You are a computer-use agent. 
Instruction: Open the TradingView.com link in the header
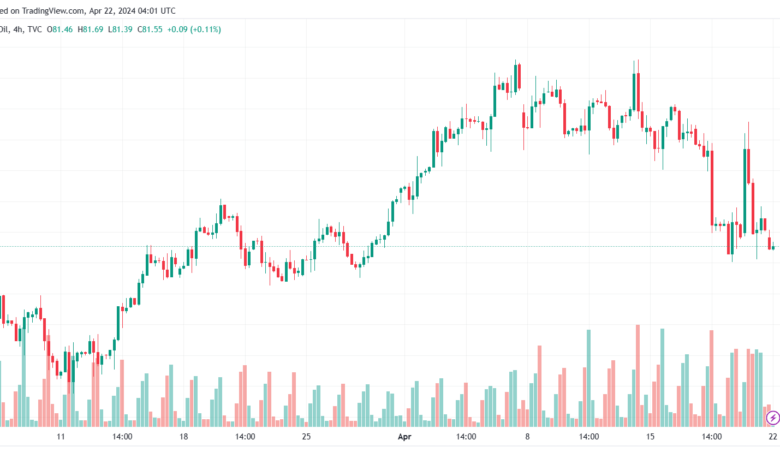pos(53,10)
